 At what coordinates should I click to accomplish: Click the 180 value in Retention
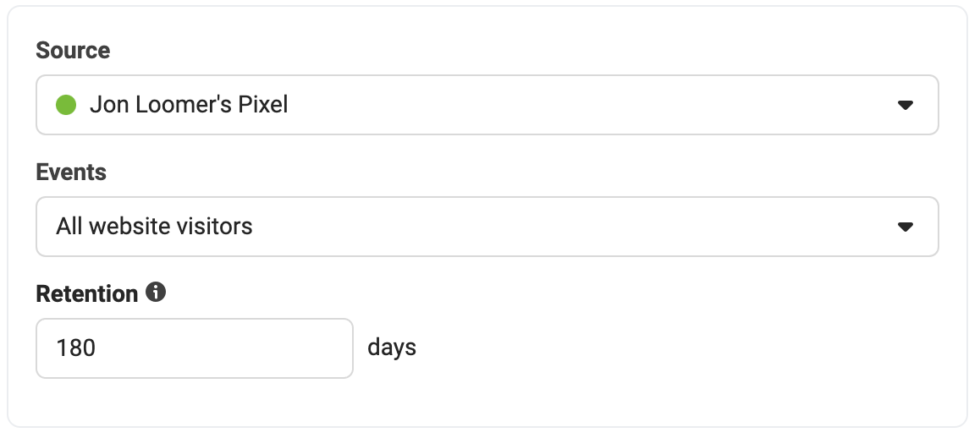coord(75,348)
